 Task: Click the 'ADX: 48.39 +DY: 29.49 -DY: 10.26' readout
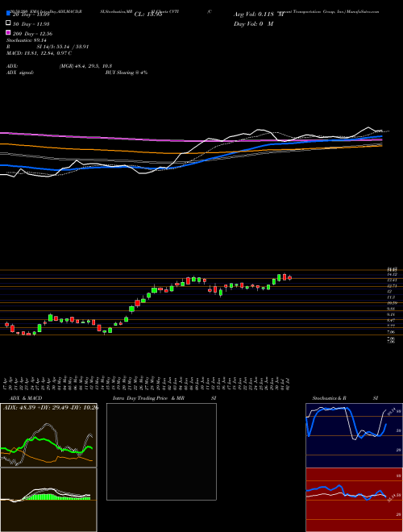(51, 408)
